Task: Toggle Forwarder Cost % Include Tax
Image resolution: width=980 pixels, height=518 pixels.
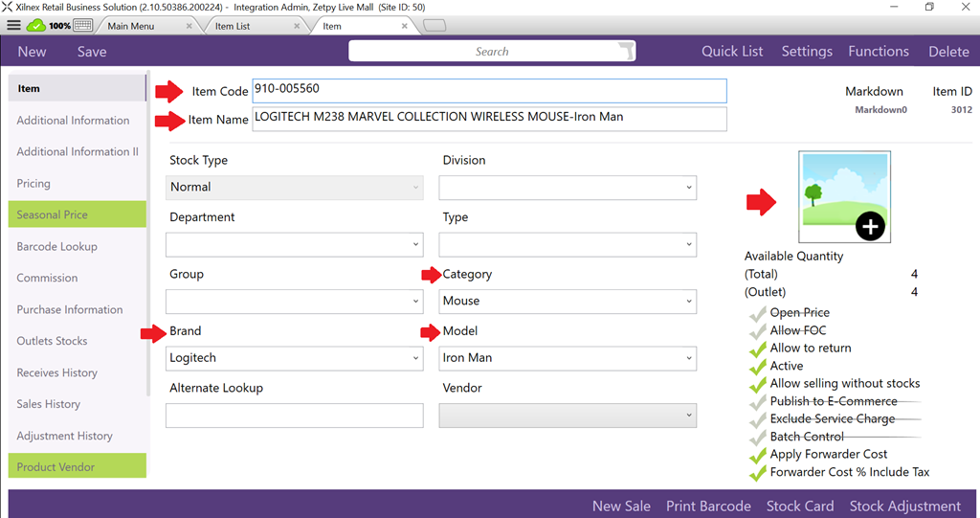Action: [x=758, y=472]
